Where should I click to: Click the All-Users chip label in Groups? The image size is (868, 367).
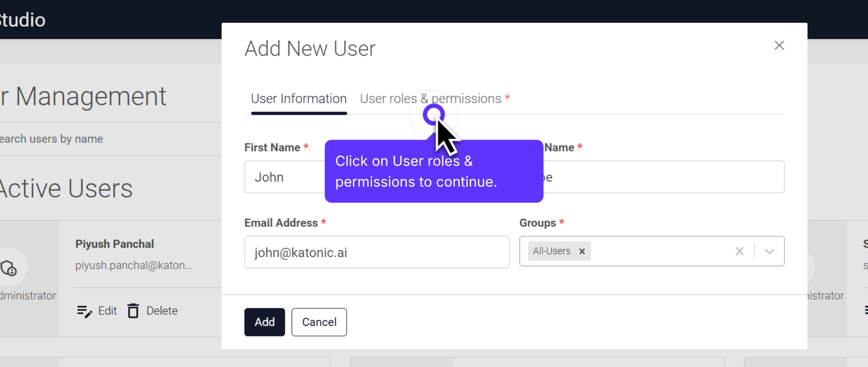point(552,251)
